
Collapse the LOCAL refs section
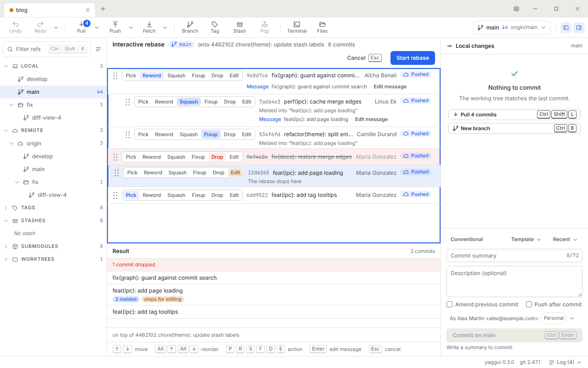coord(6,66)
